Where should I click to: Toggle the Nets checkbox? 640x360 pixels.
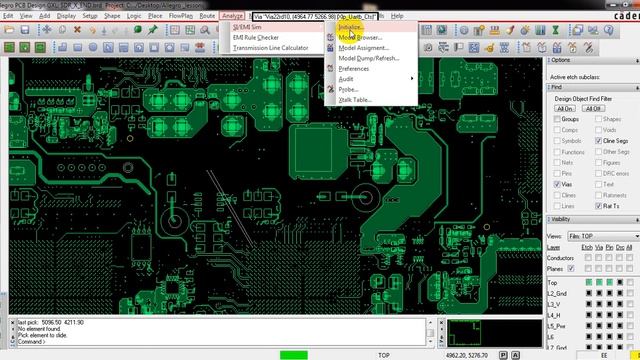[557, 162]
